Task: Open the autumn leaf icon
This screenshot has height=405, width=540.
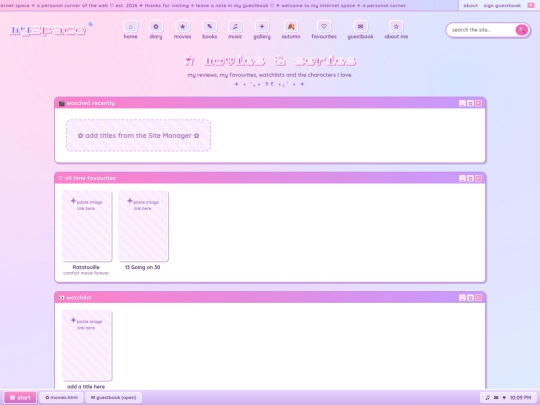Action: (x=291, y=27)
